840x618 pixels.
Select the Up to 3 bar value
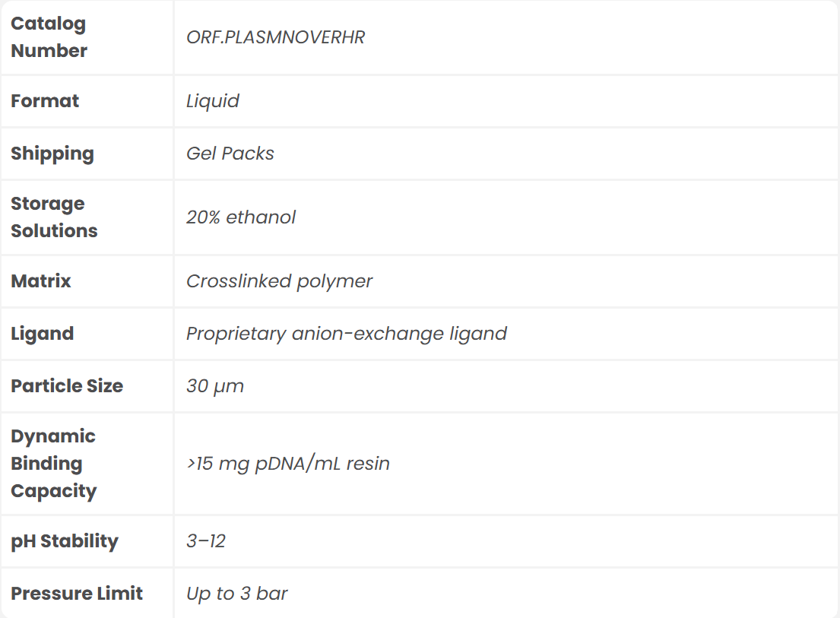click(237, 594)
